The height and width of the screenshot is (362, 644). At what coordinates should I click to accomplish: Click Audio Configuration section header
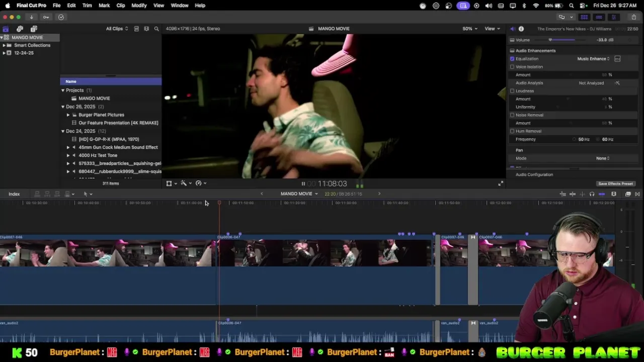pos(534,175)
